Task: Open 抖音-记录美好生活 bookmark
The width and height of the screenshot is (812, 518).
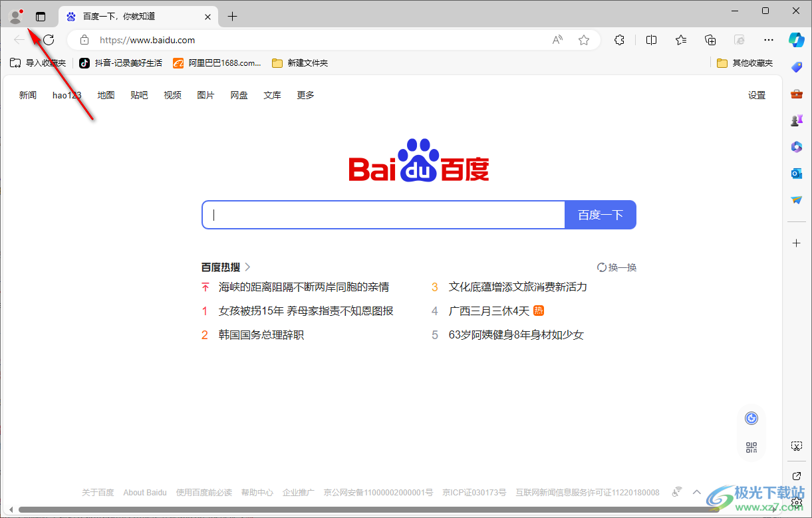Action: 121,63
